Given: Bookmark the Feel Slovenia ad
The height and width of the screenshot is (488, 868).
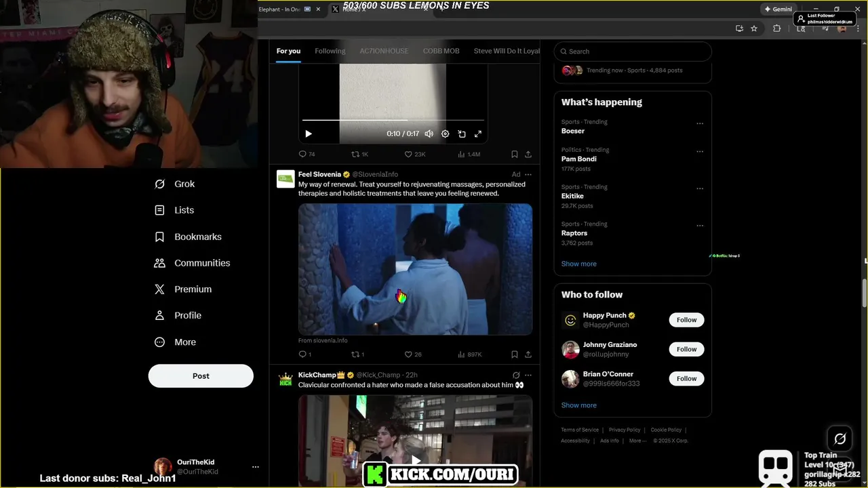Looking at the screenshot, I should click(515, 354).
